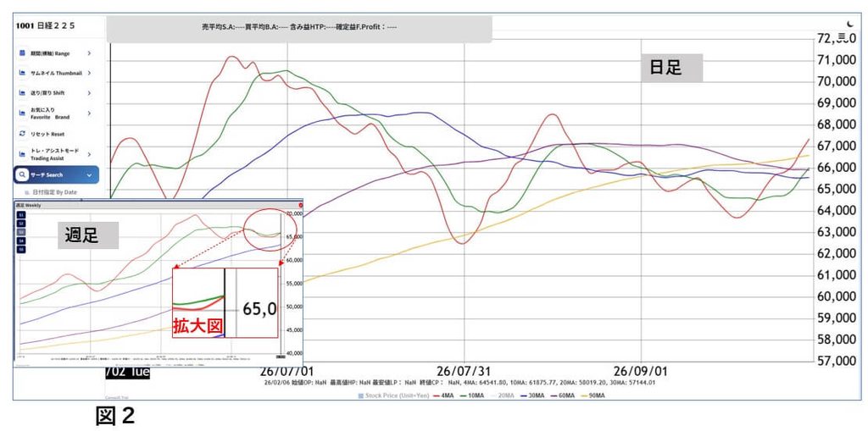Expand the Trading Assist chevron

click(89, 154)
